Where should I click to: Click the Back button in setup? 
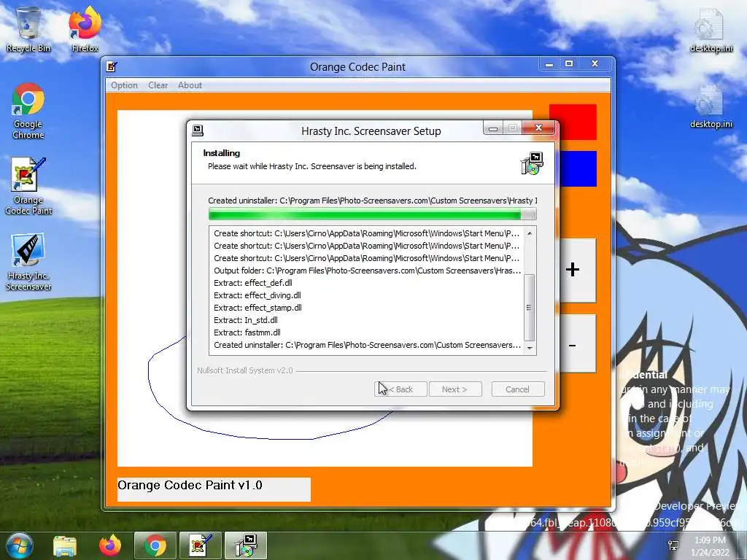[x=400, y=389]
